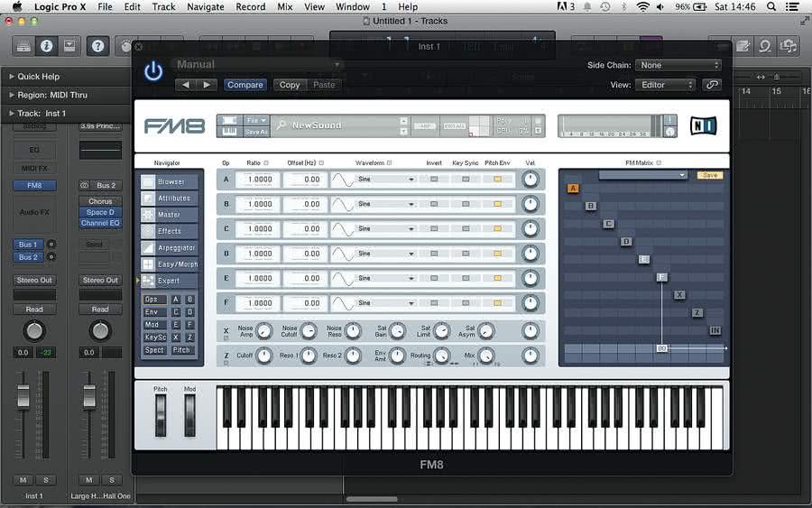The height and width of the screenshot is (508, 812).
Task: Click the search magnifier beside NewSound
Action: (x=281, y=125)
